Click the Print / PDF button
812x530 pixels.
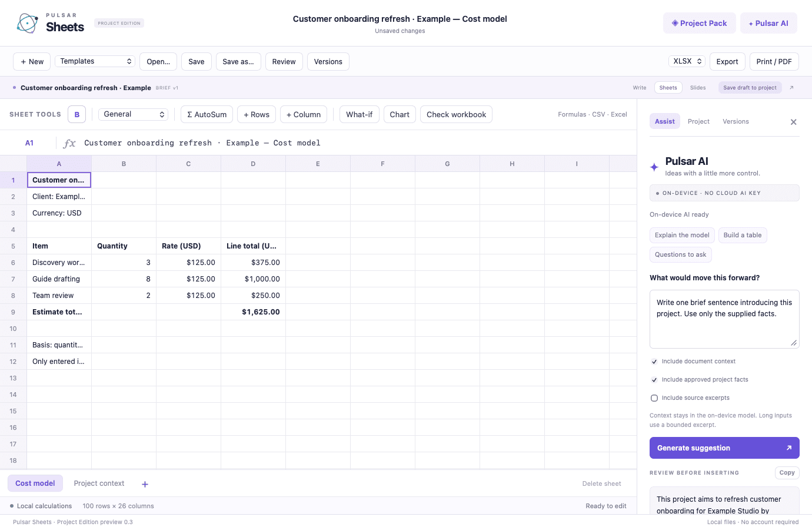[774, 61]
